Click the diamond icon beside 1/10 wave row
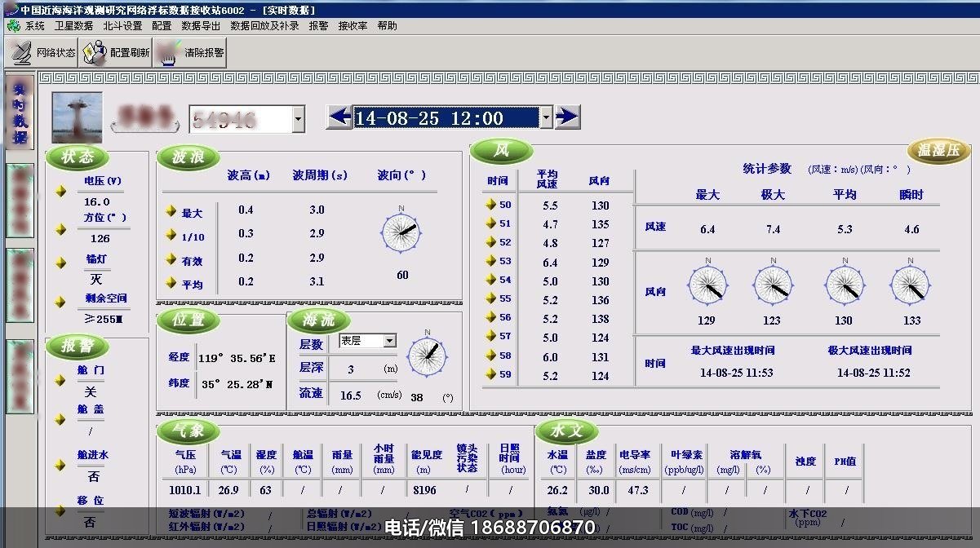The width and height of the screenshot is (980, 548). tap(171, 235)
